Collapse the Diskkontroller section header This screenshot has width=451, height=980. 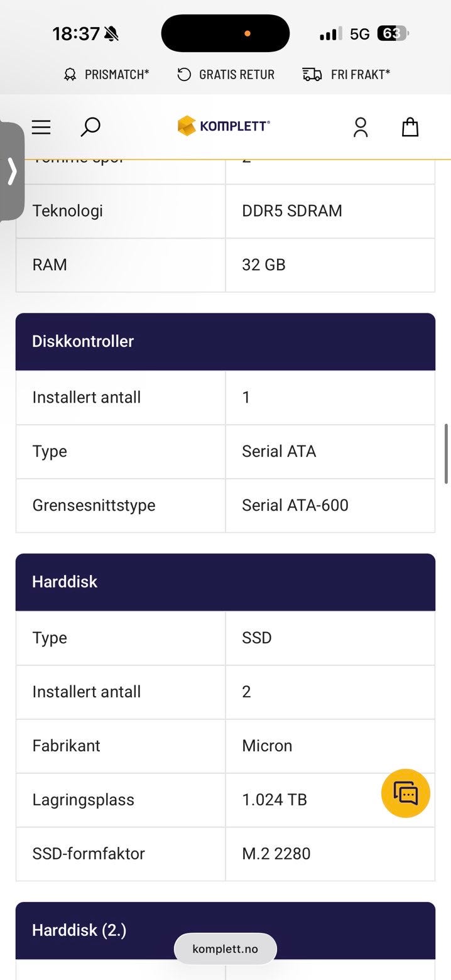(x=225, y=341)
